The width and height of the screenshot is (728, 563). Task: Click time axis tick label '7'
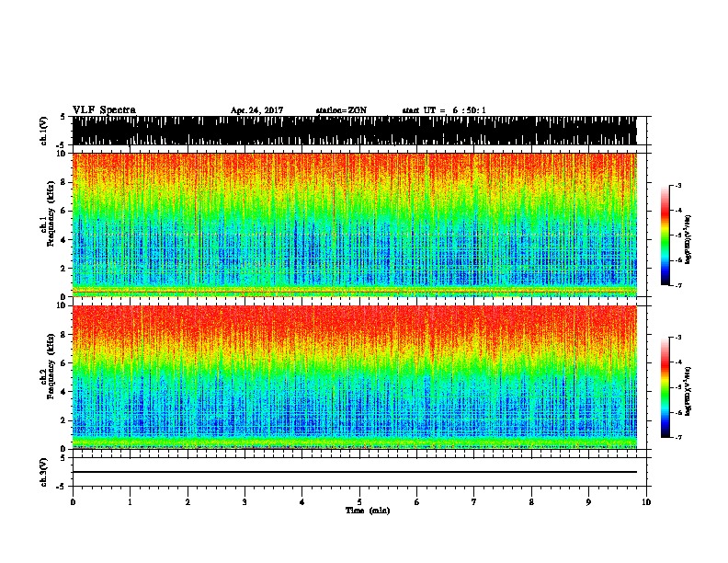point(474,502)
